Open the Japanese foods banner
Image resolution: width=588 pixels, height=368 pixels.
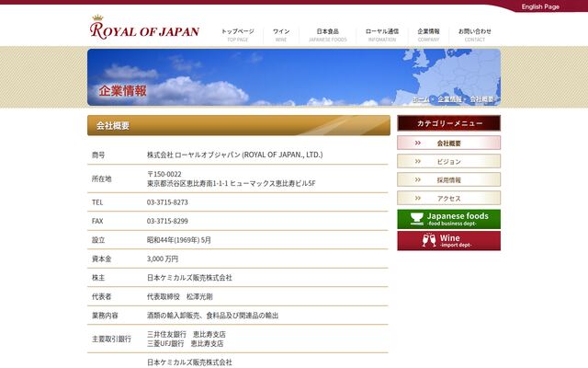point(449,219)
